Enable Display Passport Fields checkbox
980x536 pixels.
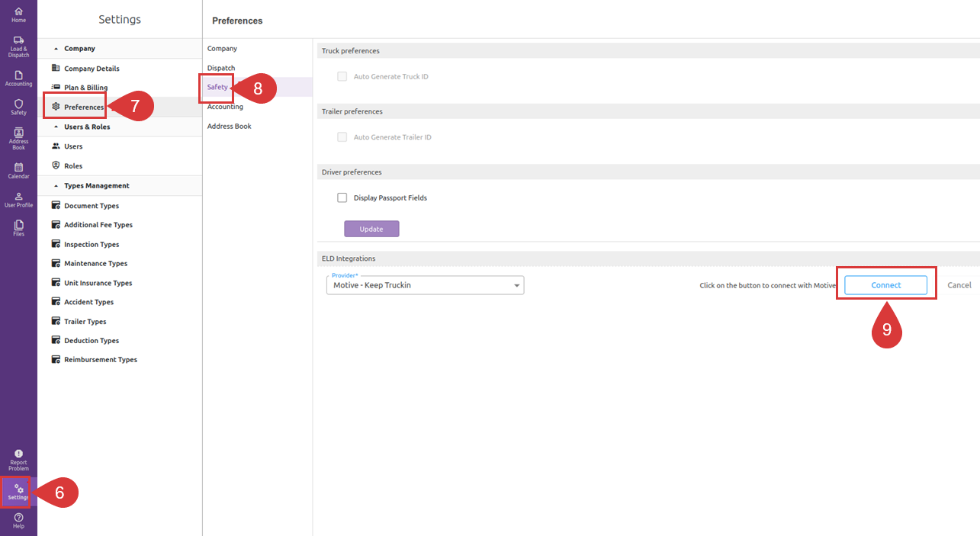point(342,198)
